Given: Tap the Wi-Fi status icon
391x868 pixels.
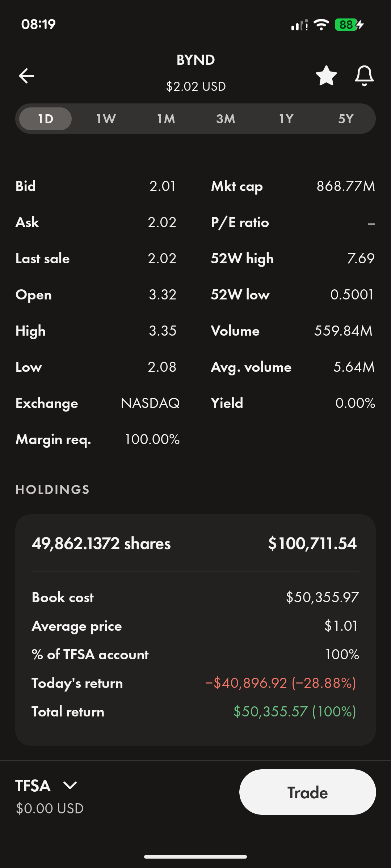Looking at the screenshot, I should [x=321, y=25].
